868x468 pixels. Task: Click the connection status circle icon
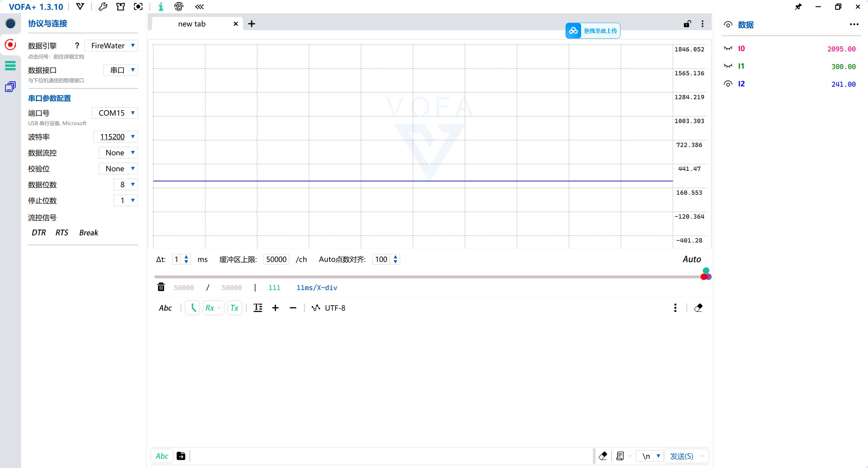click(x=11, y=24)
